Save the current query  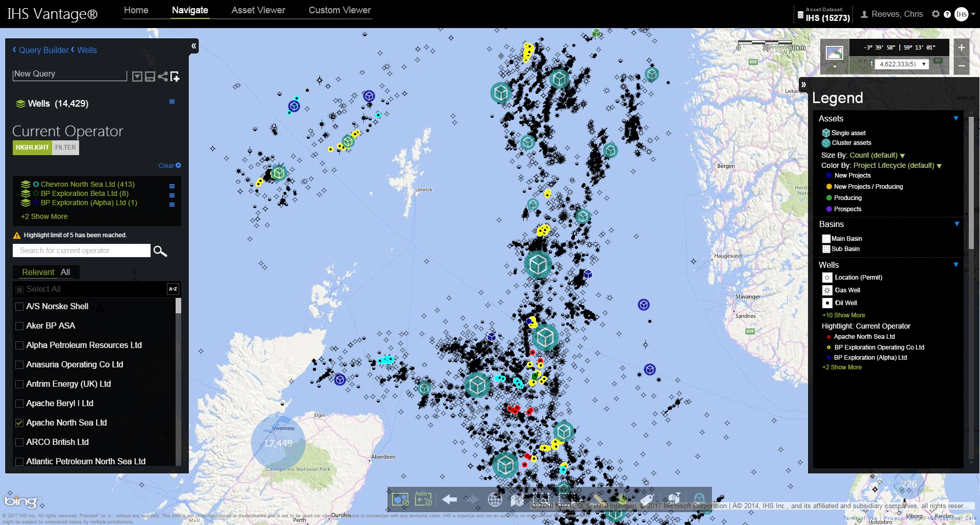[x=150, y=77]
